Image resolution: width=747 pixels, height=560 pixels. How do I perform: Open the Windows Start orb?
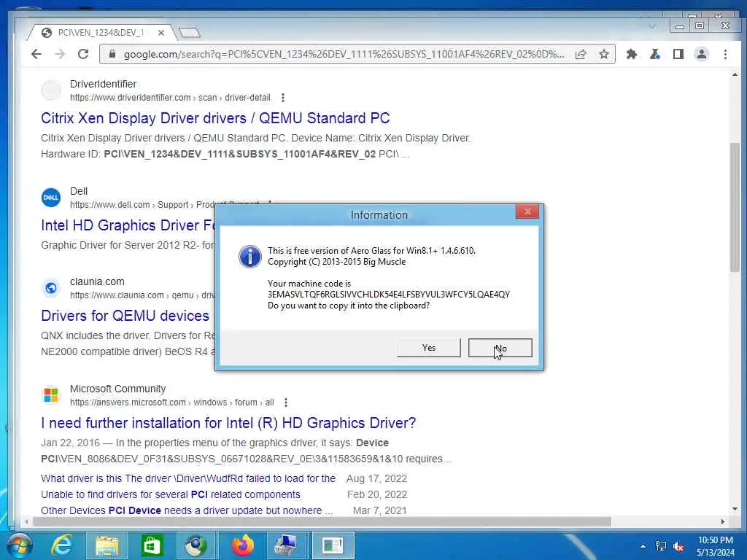[19, 545]
